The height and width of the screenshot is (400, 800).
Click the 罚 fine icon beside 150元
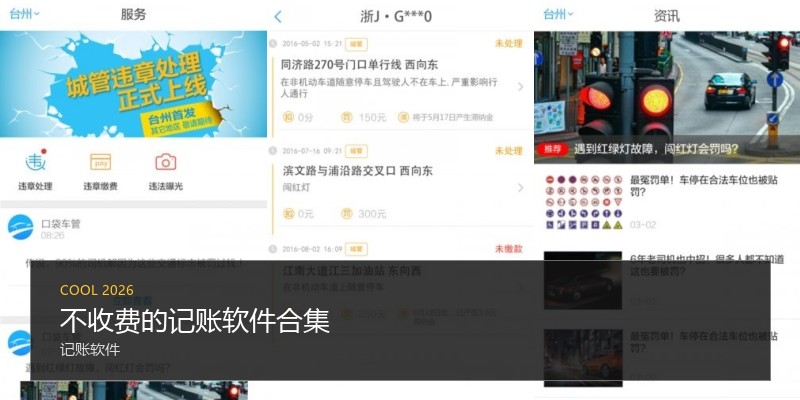[x=347, y=117]
